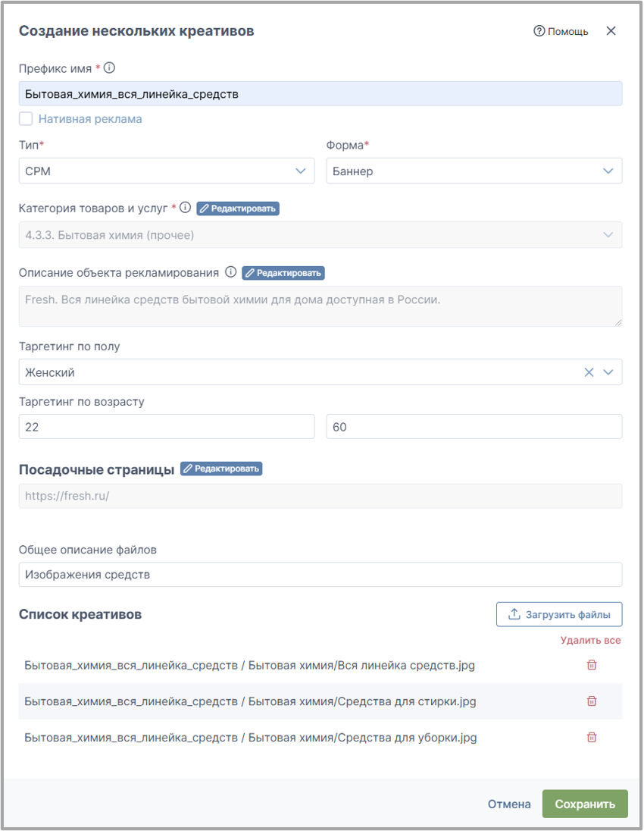Open the Помощь help link
This screenshot has height=831, width=644.
(561, 31)
